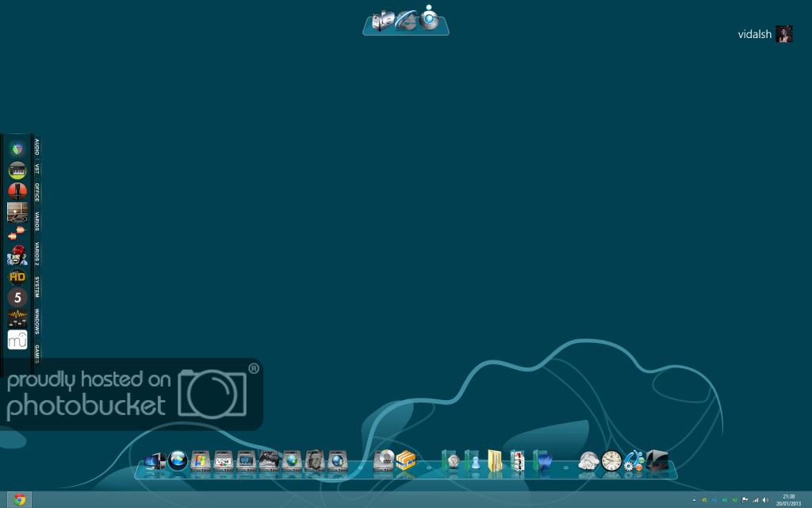This screenshot has width=812, height=508.
Task: Switch to the OFFICE tab in the sidebar
Action: pos(36,193)
